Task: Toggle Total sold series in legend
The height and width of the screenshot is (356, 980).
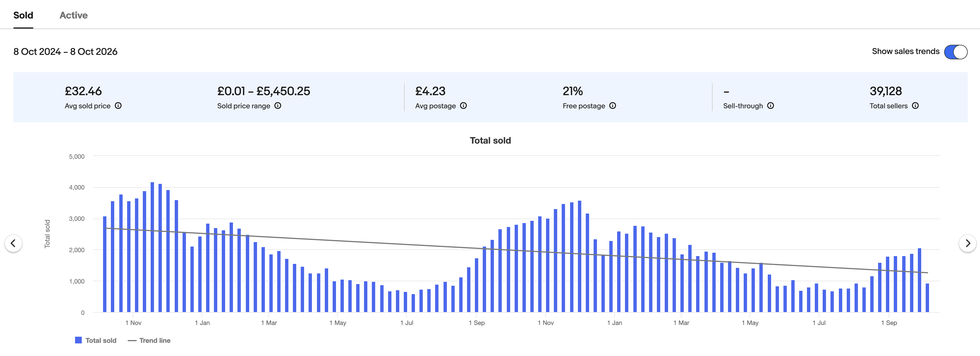Action: (x=96, y=340)
